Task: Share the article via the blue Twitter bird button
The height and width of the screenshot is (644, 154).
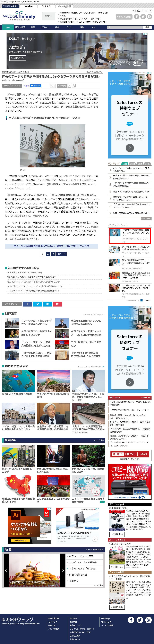Action: point(38,304)
